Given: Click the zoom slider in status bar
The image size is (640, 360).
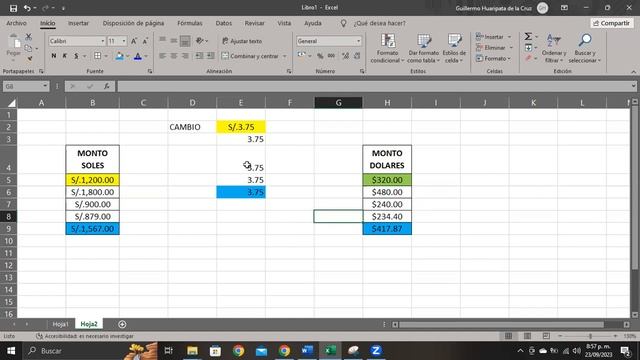Looking at the screenshot, I should tap(590, 336).
